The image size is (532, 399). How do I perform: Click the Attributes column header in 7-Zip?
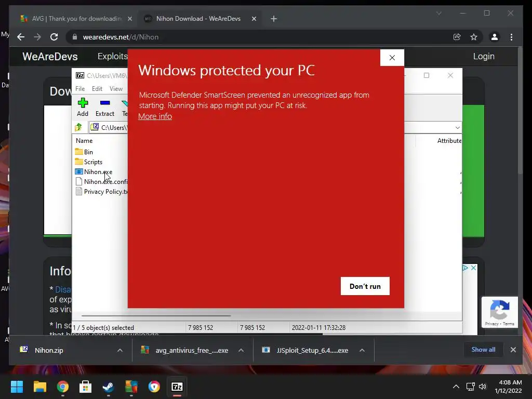449,140
